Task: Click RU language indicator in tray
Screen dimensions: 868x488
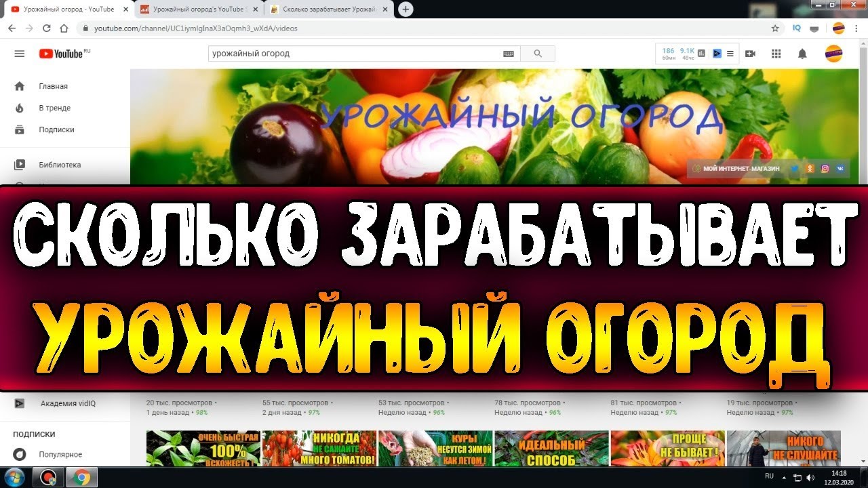Action: pos(769,476)
